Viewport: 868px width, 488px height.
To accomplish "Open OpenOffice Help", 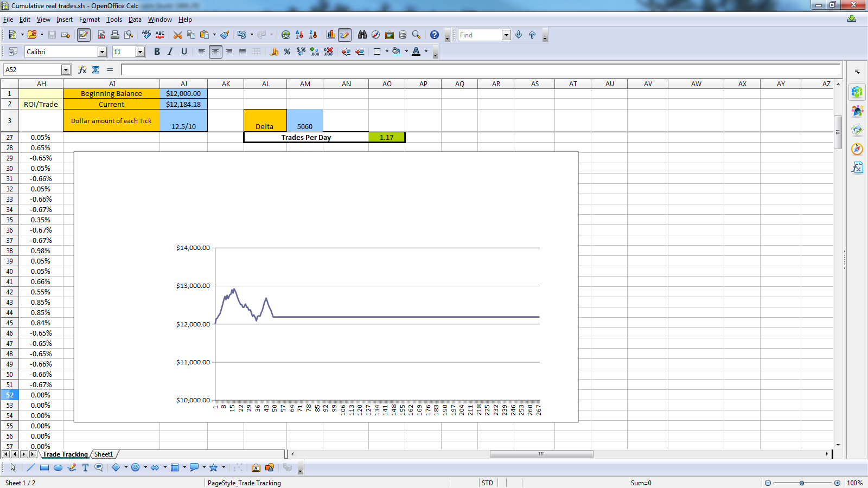I will click(435, 35).
